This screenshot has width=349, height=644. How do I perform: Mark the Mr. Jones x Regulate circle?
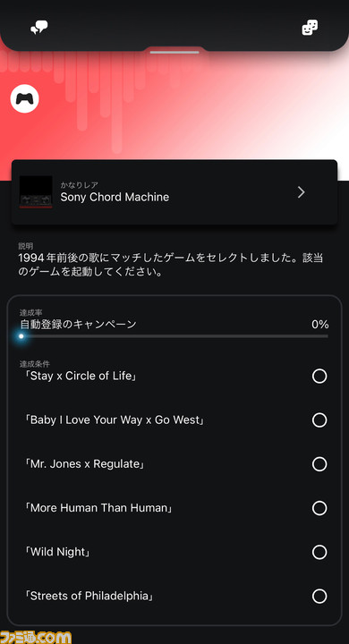coord(319,464)
